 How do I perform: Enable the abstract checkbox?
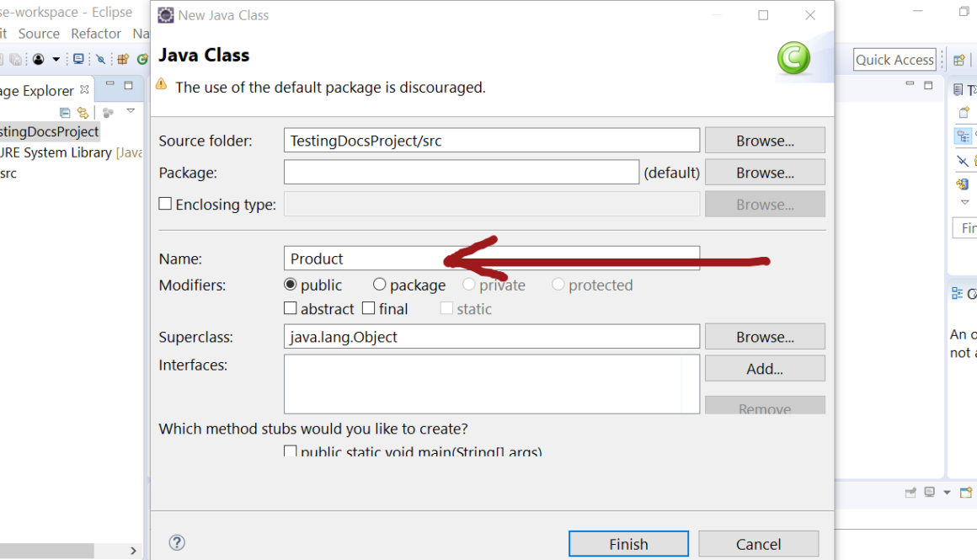tap(291, 308)
